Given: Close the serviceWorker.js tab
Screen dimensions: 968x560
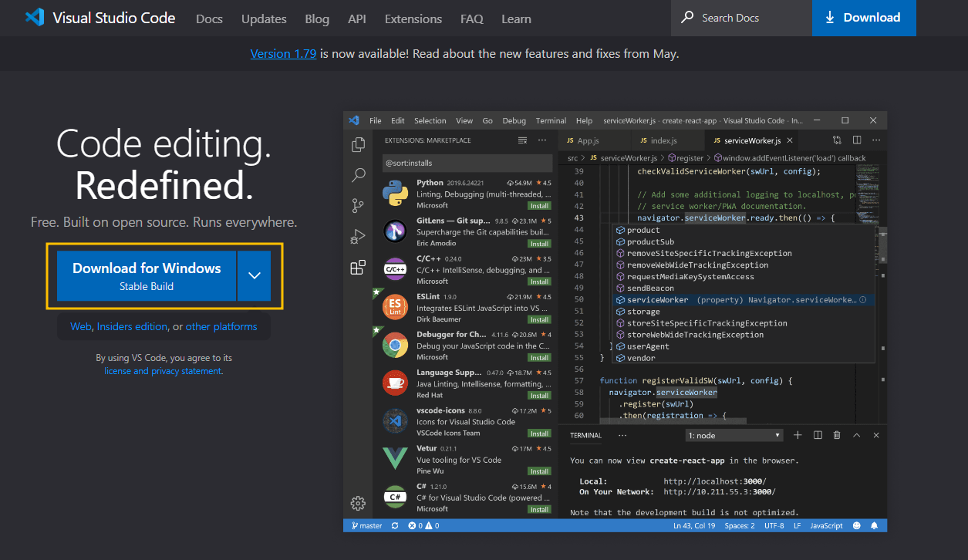Looking at the screenshot, I should point(791,140).
